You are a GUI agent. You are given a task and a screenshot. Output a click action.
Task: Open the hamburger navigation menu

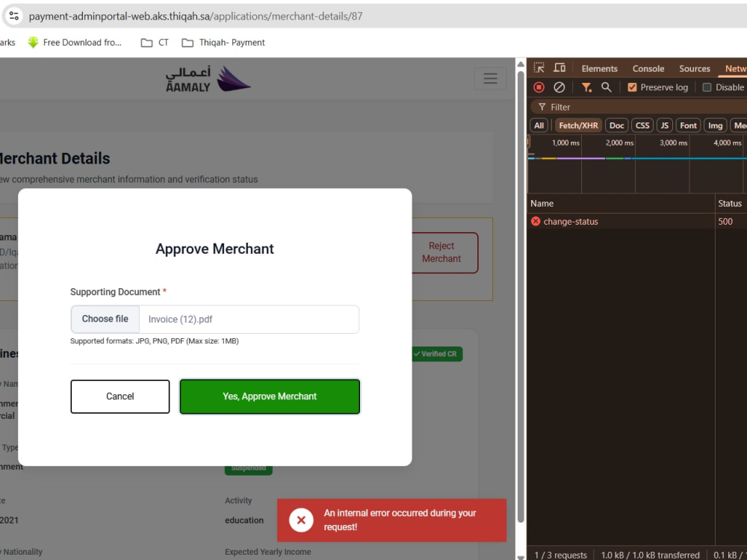click(x=490, y=78)
